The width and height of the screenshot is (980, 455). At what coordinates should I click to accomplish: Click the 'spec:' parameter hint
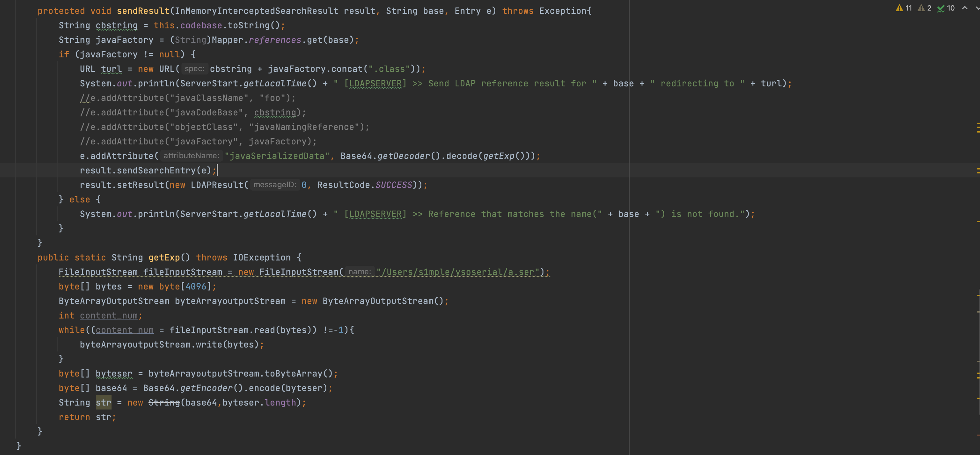194,69
